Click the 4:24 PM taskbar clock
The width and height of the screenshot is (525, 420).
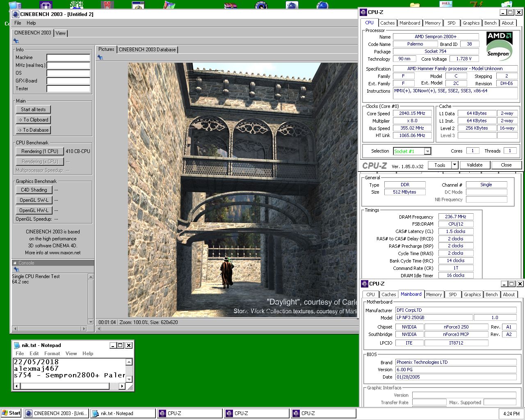511,414
